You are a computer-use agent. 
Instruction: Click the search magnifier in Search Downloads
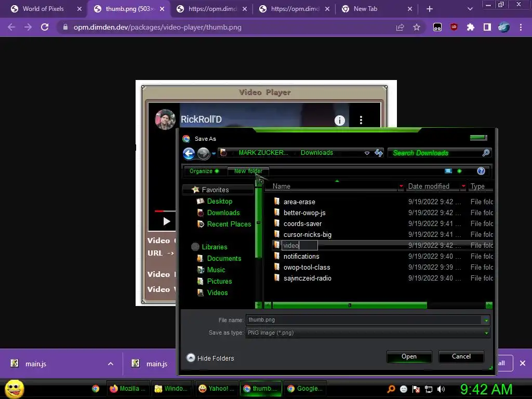pyautogui.click(x=486, y=153)
